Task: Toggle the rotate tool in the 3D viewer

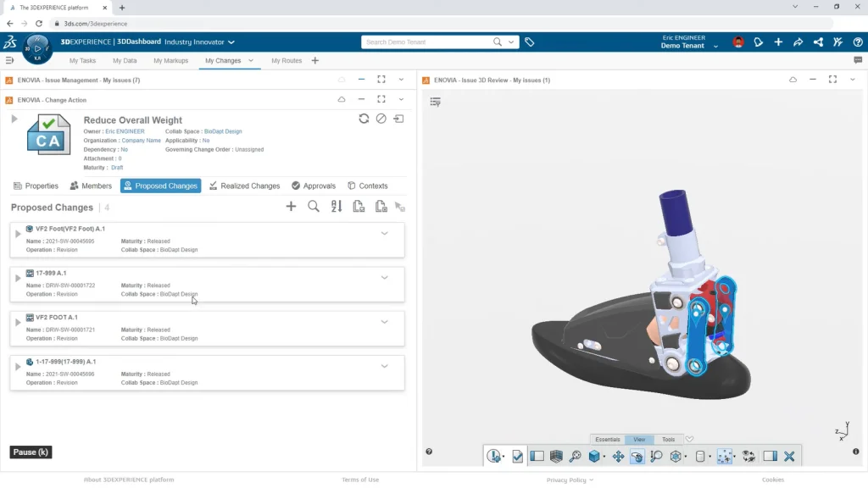Action: pos(636,455)
